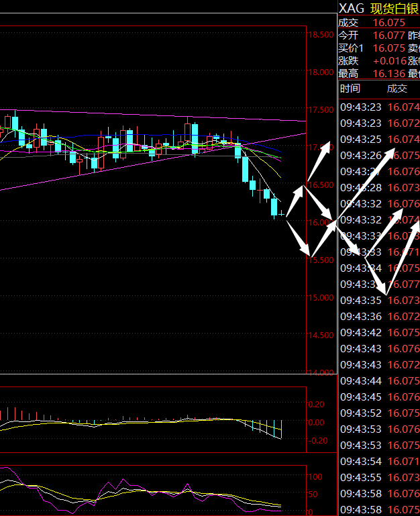The height and width of the screenshot is (516, 420).
Task: Select the 09:43:23 tick priced 16.072
Action: coord(380,123)
